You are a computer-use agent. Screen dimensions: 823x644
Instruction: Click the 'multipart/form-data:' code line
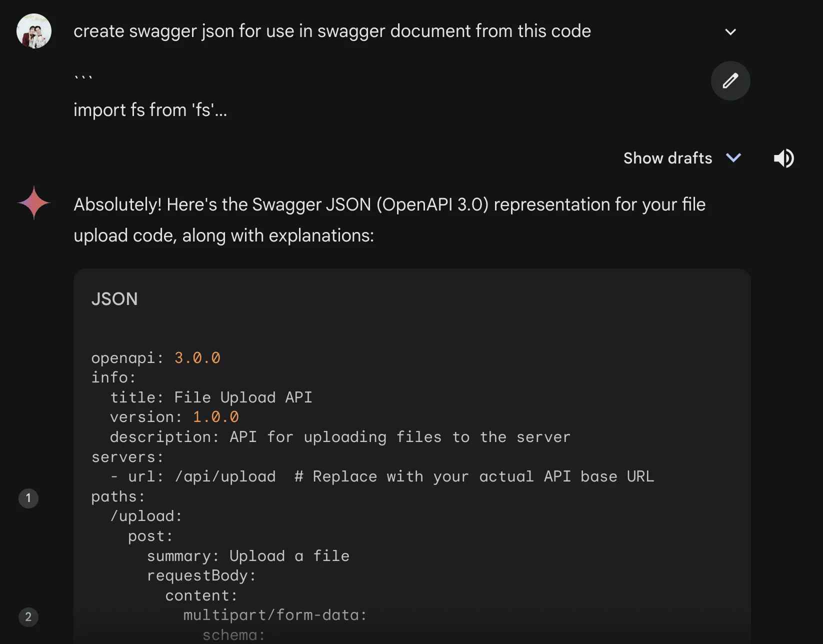click(275, 615)
